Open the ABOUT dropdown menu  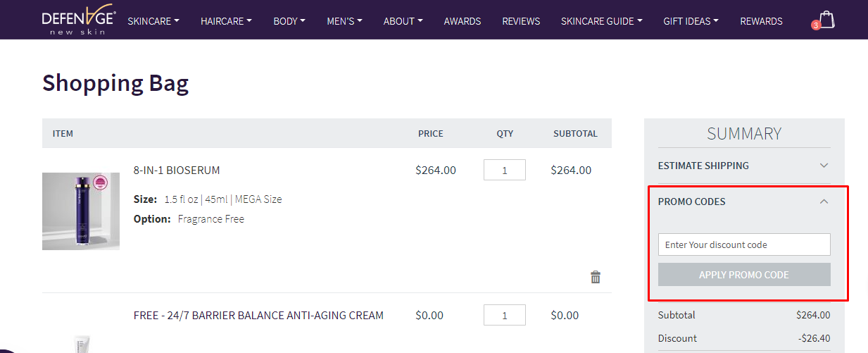[x=403, y=21]
